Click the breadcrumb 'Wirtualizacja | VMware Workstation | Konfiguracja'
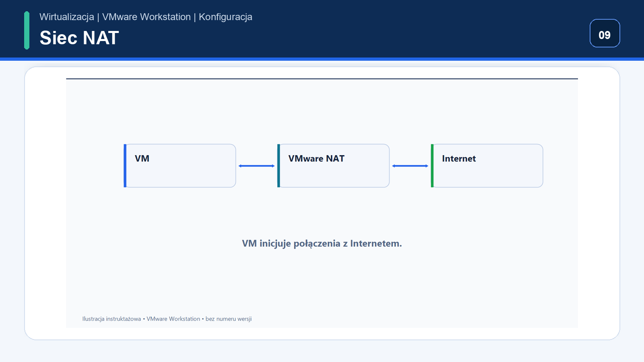Viewport: 644px width, 362px height. (146, 17)
